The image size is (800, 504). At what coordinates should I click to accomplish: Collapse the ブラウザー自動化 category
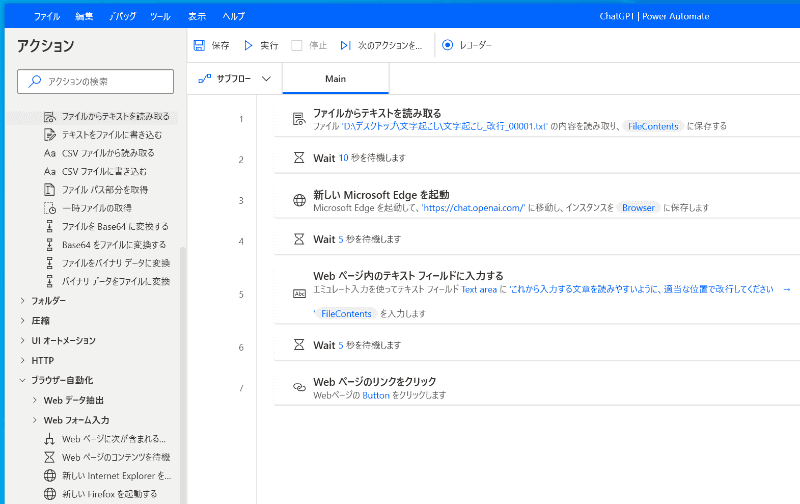pos(22,380)
